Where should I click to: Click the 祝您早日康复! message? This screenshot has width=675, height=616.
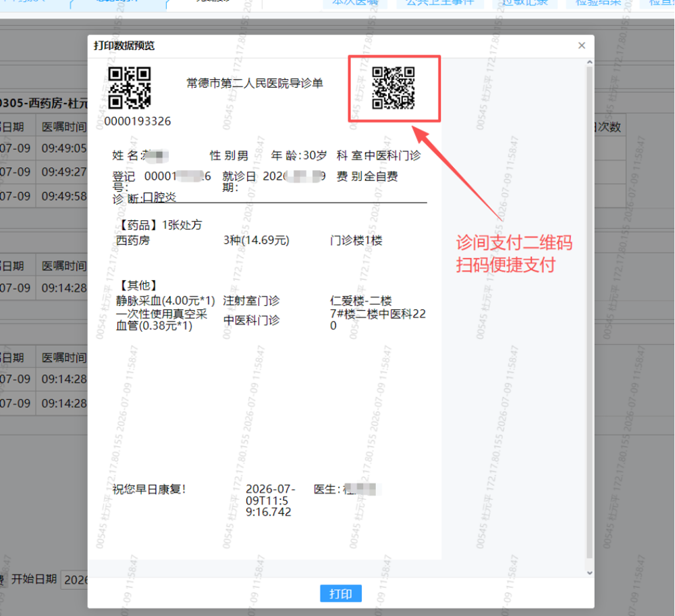149,489
